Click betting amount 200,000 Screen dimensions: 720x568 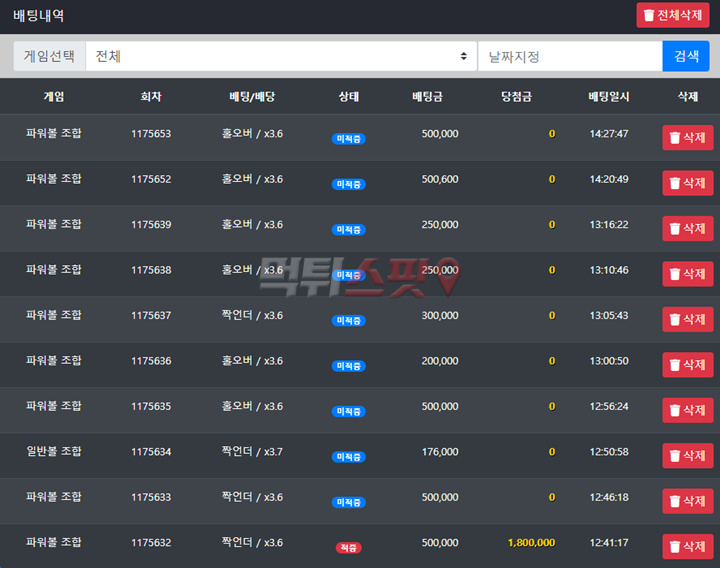440,361
